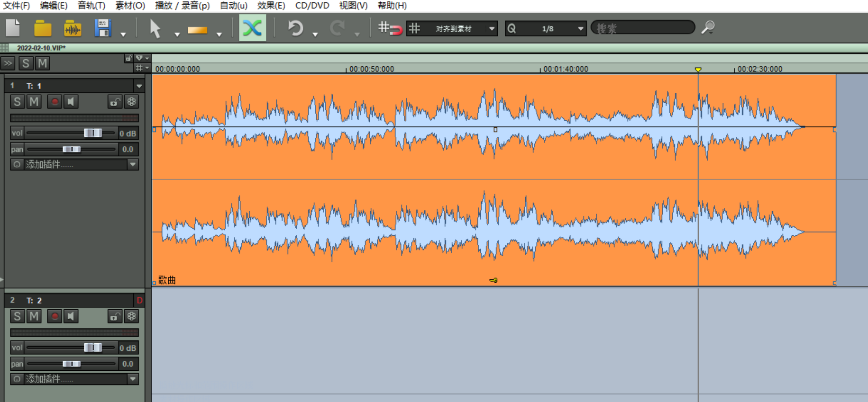The width and height of the screenshot is (868, 402).
Task: Click the power icon on track 1's plugin slot
Action: [x=17, y=164]
